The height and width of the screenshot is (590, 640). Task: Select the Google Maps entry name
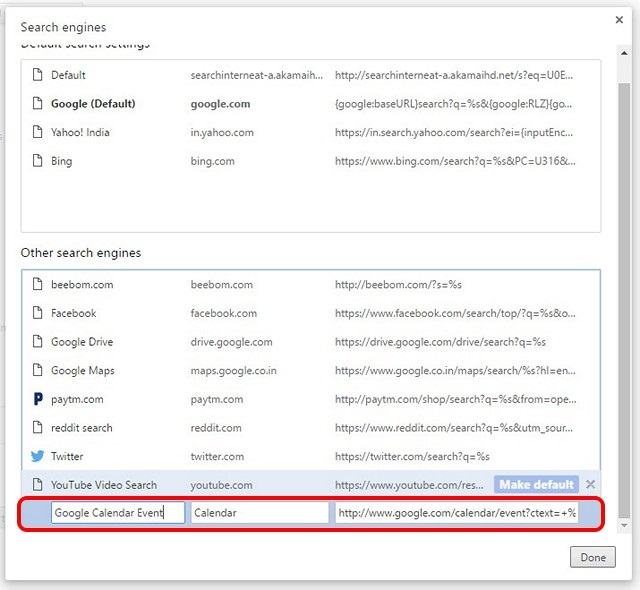(82, 370)
